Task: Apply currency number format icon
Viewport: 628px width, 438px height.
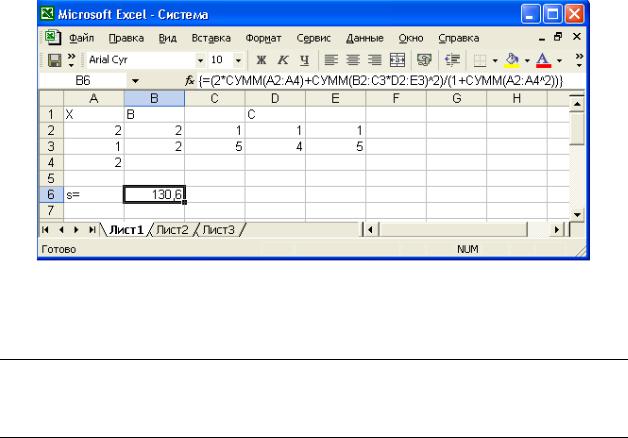Action: 424,60
